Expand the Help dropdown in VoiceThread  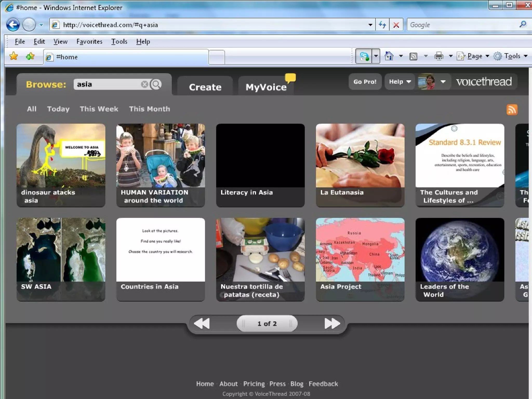tap(400, 82)
